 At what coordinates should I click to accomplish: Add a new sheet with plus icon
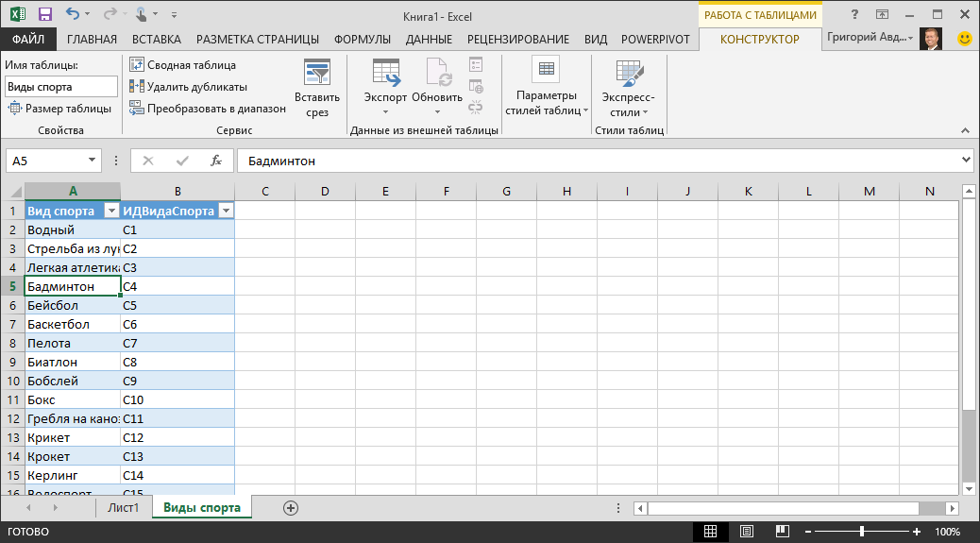291,508
